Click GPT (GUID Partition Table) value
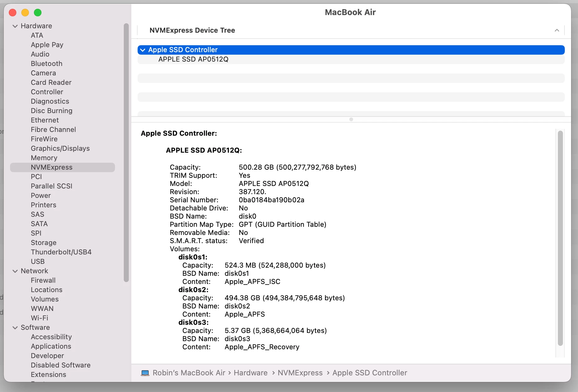 [282, 225]
